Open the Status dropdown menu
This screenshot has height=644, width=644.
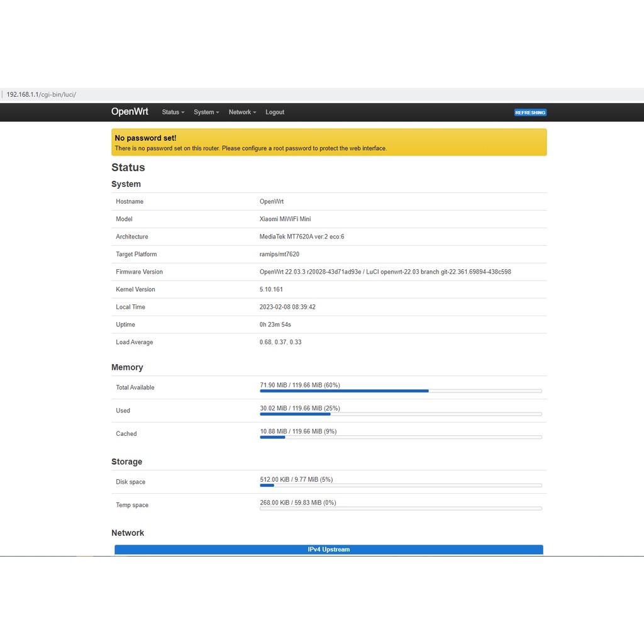173,112
